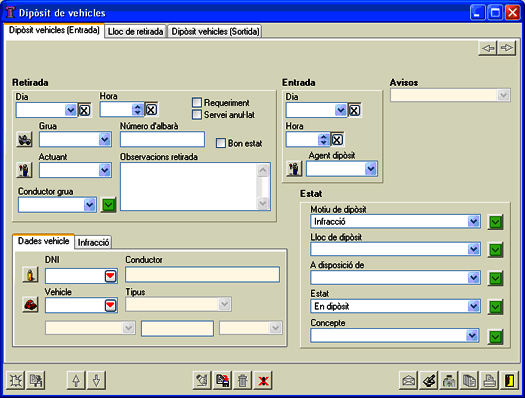Clear the Entrada Dia date with X
This screenshot has height=398, width=525.
pos(355,110)
